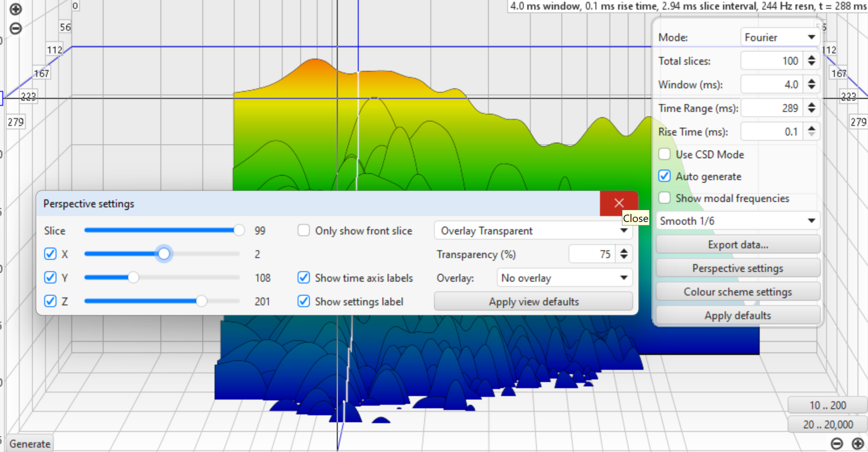Click the left time axis label 112
Screen dimensions: 868x452
tap(55, 50)
